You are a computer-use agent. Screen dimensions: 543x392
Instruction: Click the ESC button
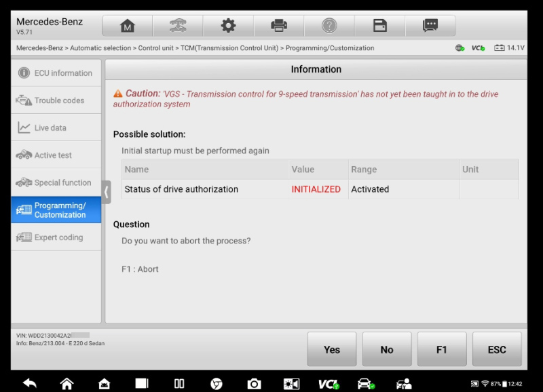click(497, 349)
